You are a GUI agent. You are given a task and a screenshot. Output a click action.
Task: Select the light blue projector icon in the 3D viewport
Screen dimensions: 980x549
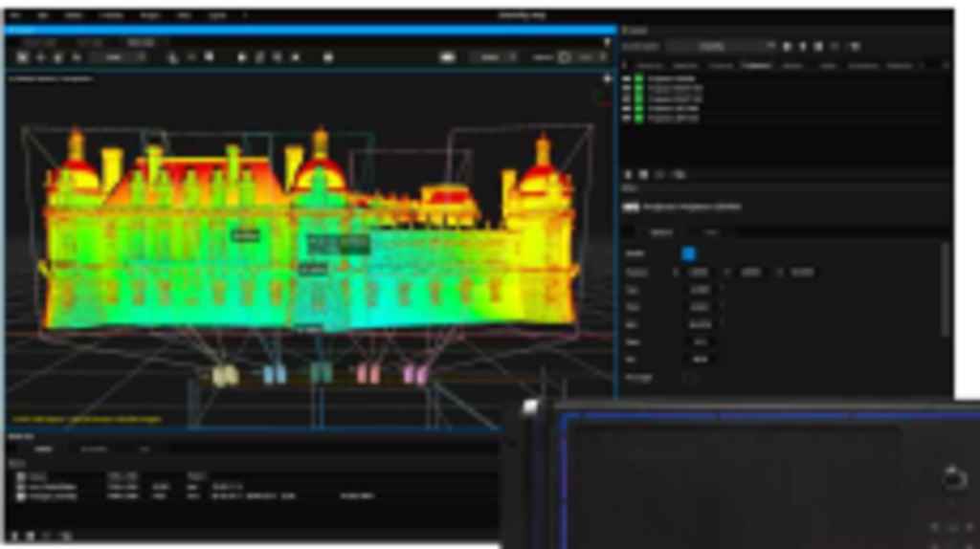tap(275, 374)
